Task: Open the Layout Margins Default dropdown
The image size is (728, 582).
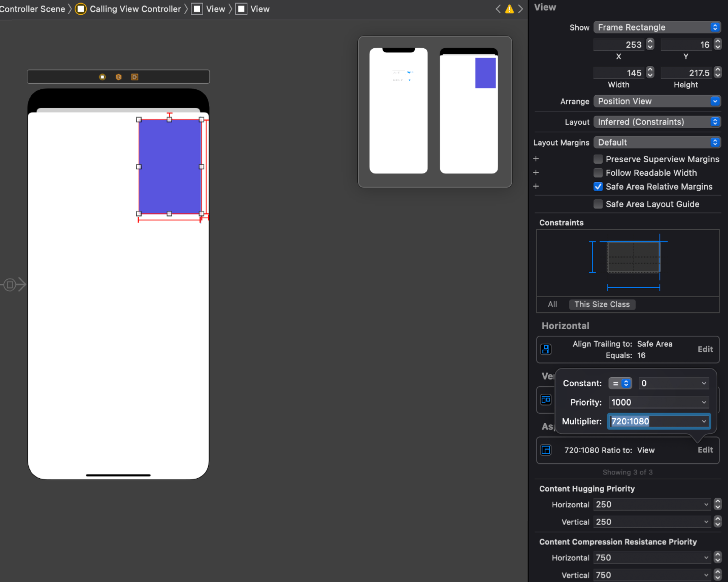Action: (x=657, y=142)
